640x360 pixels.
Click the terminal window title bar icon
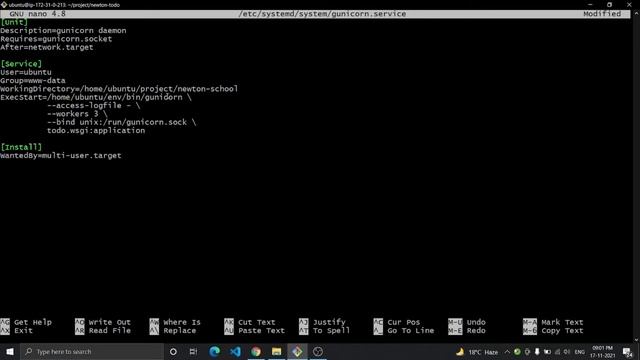4,5
